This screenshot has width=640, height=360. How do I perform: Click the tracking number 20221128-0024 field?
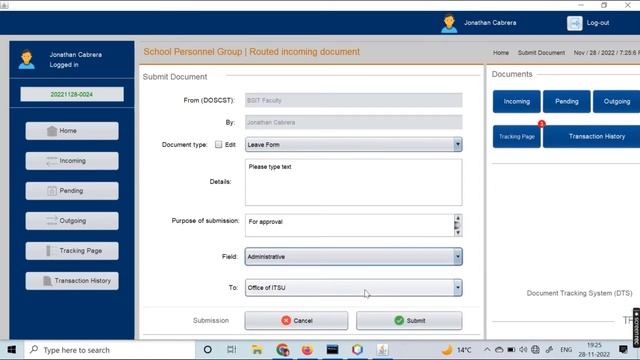coord(72,94)
